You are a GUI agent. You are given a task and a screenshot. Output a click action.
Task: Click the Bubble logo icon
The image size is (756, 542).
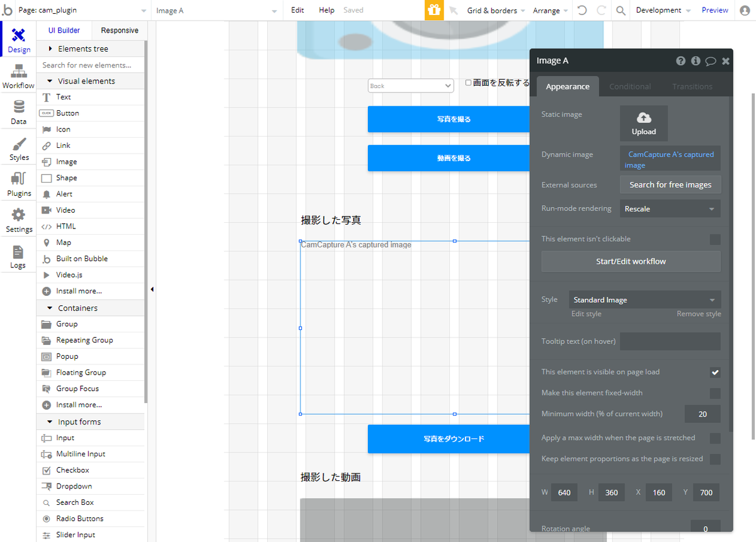pos(8,10)
